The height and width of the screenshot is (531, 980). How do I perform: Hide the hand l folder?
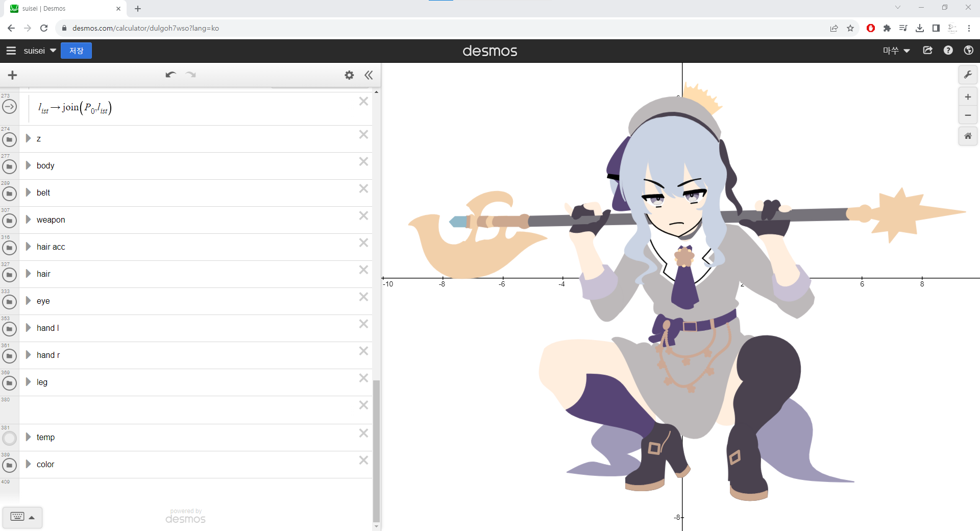coord(9,329)
